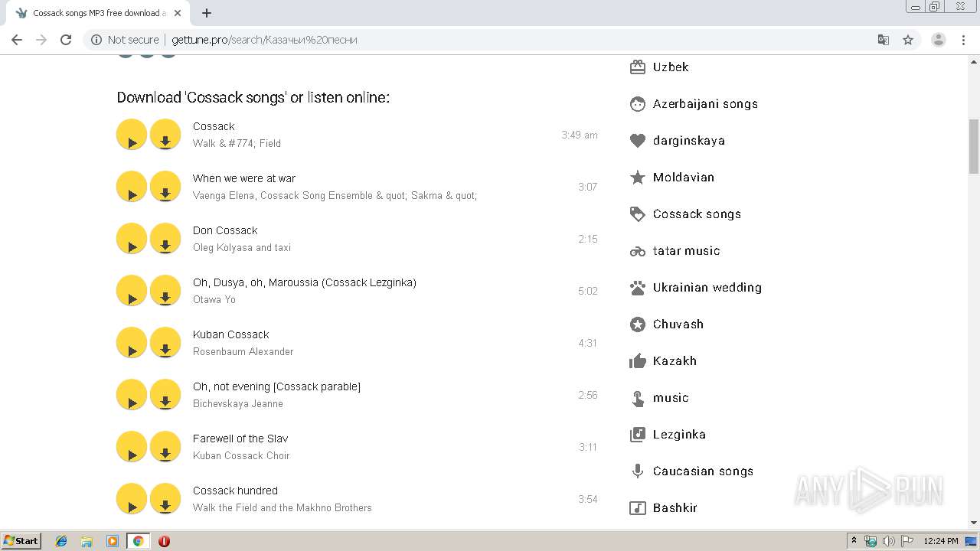980x551 pixels.
Task: Click the heart icon next to darginskaya
Action: click(638, 141)
